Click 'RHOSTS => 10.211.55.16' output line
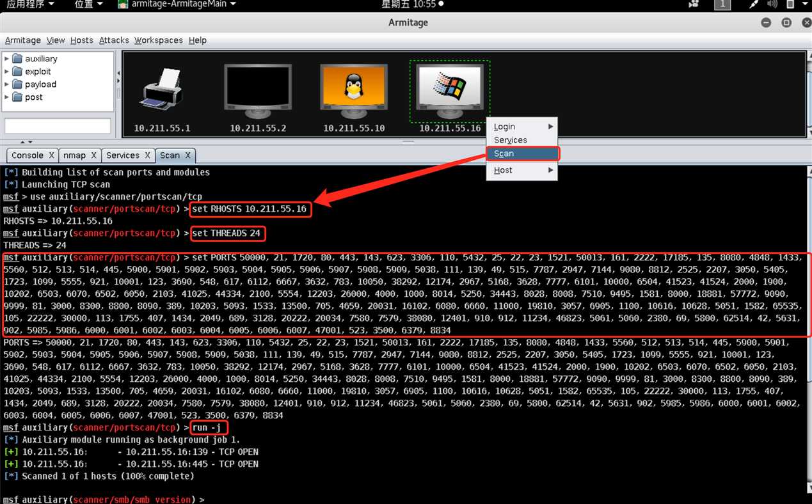This screenshot has width=812, height=504. pyautogui.click(x=58, y=221)
